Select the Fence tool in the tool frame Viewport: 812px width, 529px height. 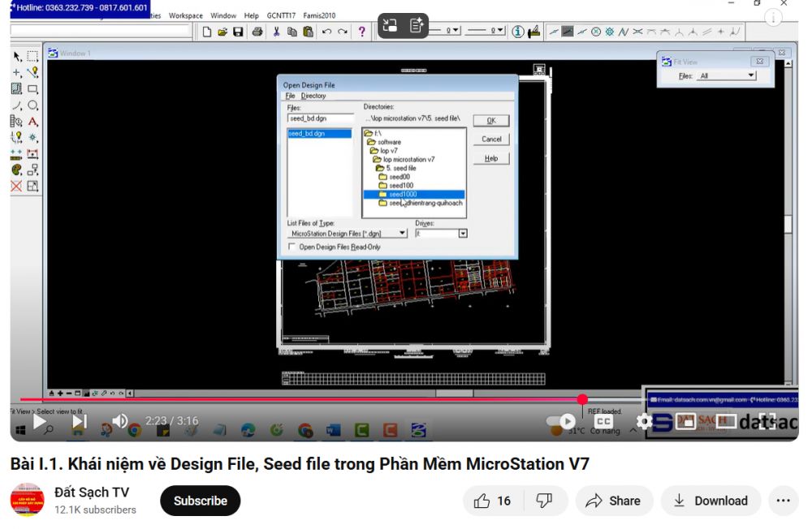coord(32,56)
